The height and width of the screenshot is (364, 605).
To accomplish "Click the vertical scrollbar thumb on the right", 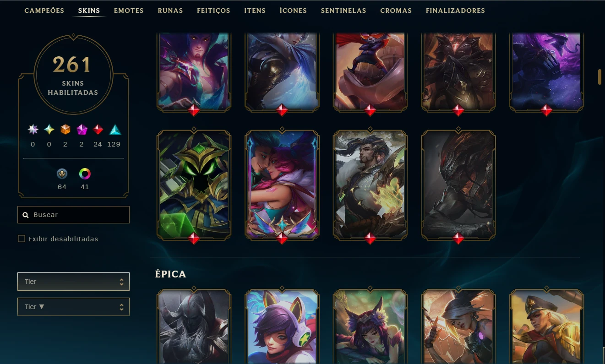I will 600,77.
